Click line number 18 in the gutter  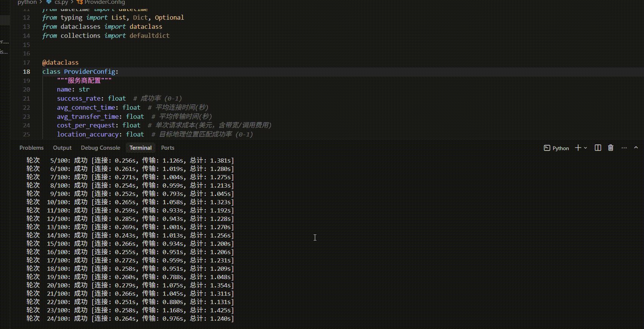click(x=26, y=71)
